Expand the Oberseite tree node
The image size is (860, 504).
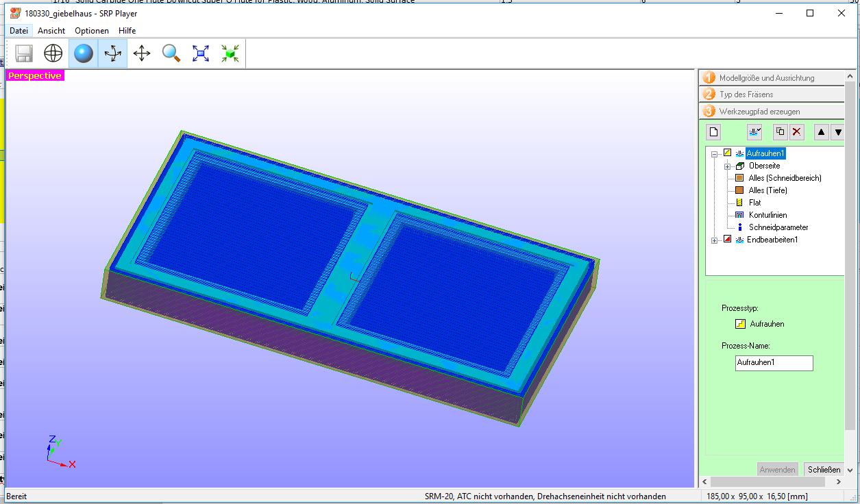pos(727,166)
